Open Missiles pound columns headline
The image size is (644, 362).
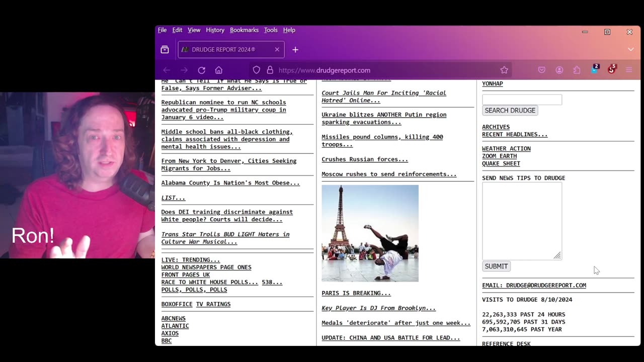(382, 141)
